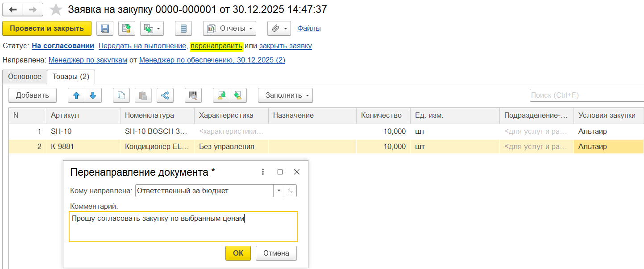Screen dimensions: 644x269
Task: Switch to the Основное tab
Action: tap(25, 76)
